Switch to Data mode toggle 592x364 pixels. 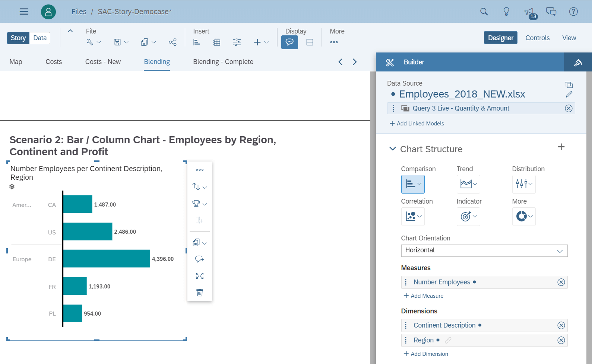pyautogui.click(x=40, y=38)
